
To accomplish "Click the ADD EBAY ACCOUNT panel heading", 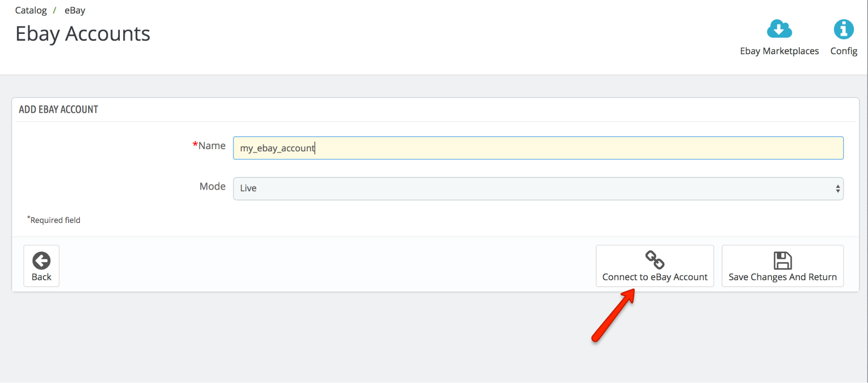I will click(59, 109).
